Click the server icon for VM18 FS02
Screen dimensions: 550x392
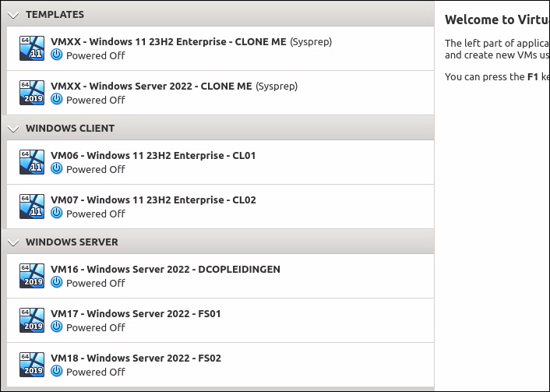point(32,365)
